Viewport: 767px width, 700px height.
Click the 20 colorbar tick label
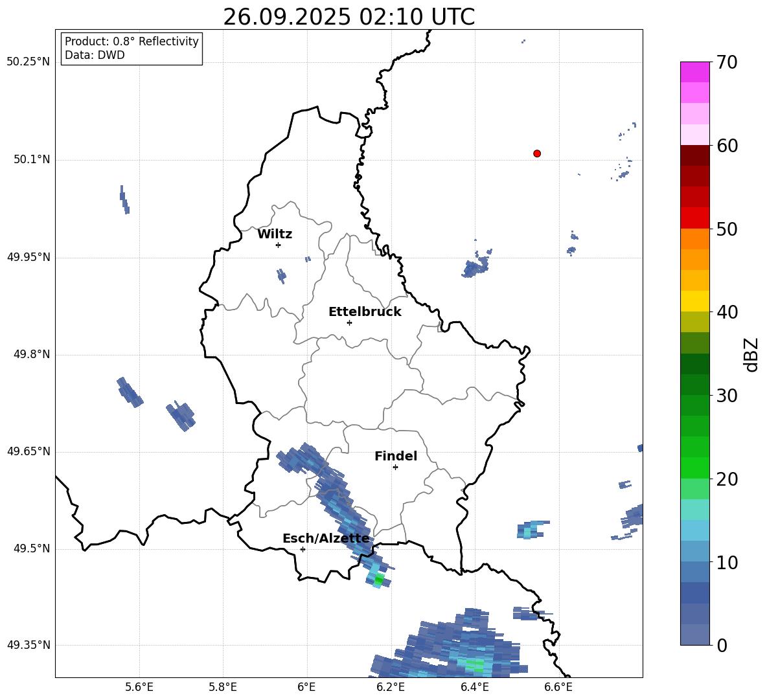point(726,479)
